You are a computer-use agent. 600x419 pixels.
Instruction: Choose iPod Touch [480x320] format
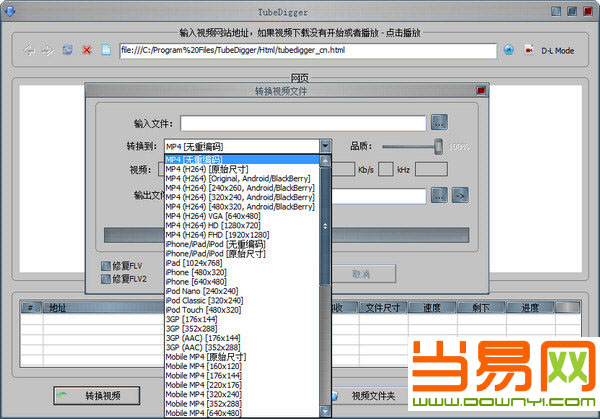click(x=242, y=310)
